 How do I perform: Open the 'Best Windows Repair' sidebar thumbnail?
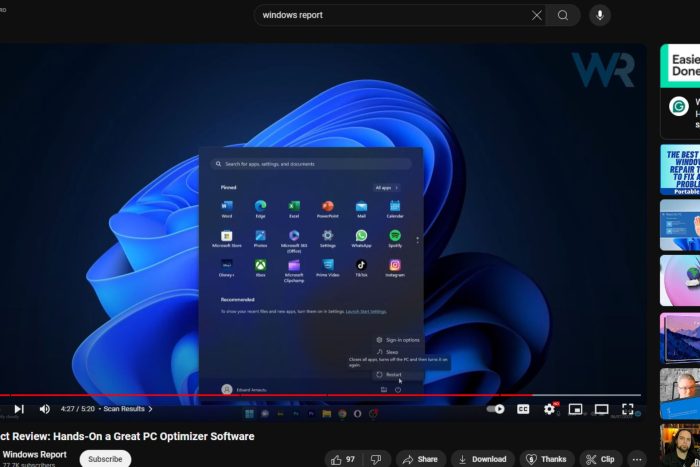pyautogui.click(x=680, y=170)
